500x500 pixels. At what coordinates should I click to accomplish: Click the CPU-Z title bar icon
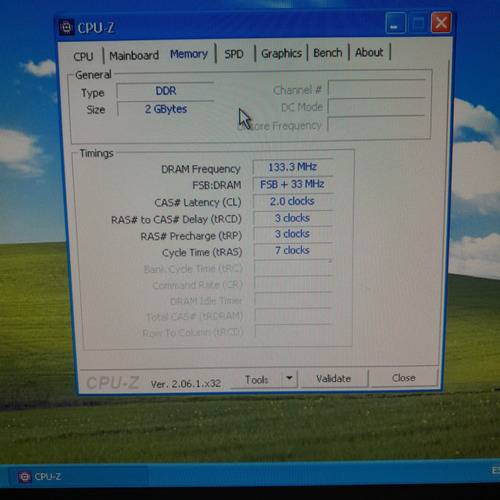click(x=67, y=27)
